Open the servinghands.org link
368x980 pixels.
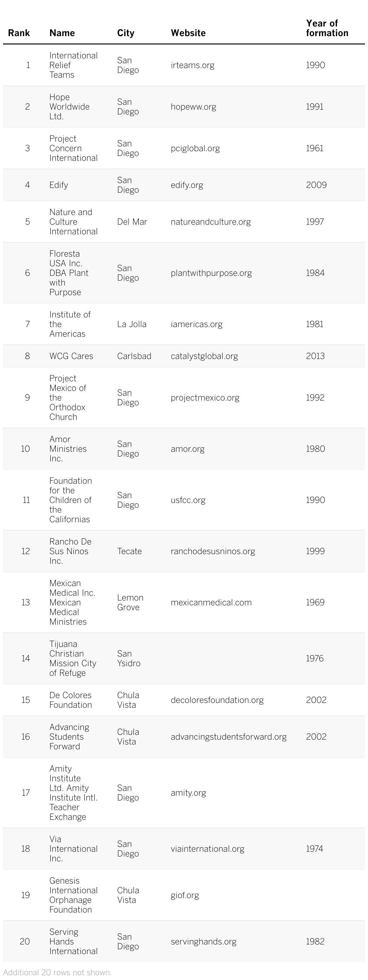pyautogui.click(x=203, y=941)
